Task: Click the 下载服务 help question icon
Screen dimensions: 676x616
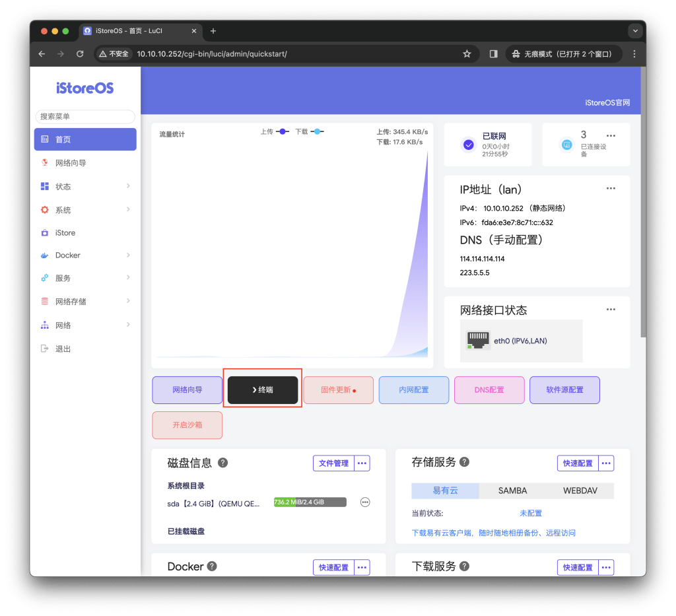Action: [x=464, y=566]
